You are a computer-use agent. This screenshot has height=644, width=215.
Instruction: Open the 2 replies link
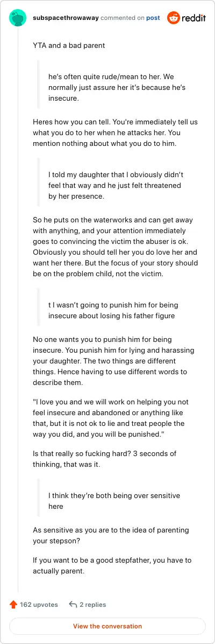(92, 605)
